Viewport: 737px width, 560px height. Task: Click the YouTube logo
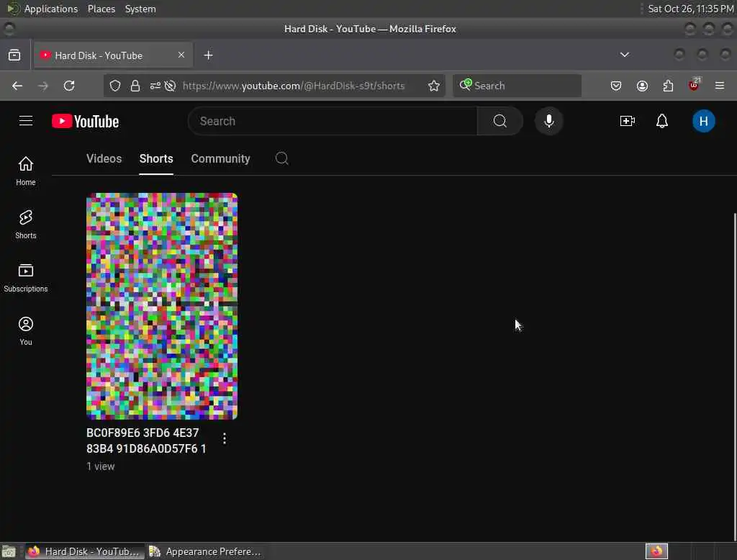click(85, 122)
